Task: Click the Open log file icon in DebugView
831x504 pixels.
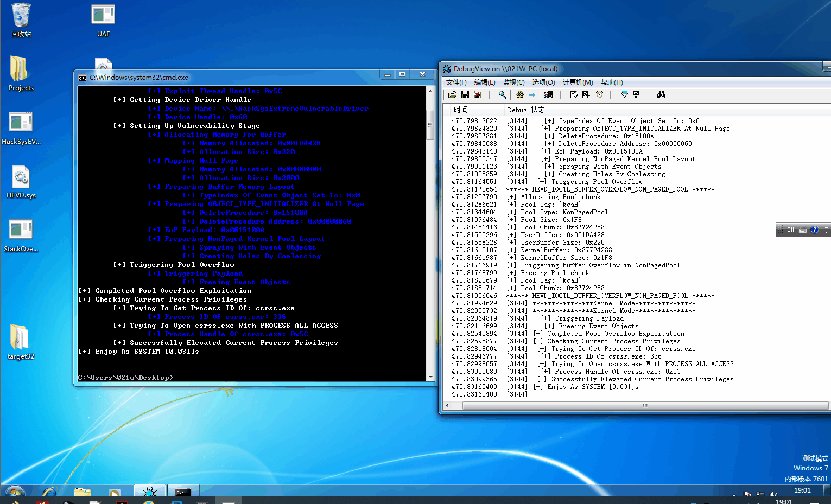Action: click(x=452, y=95)
